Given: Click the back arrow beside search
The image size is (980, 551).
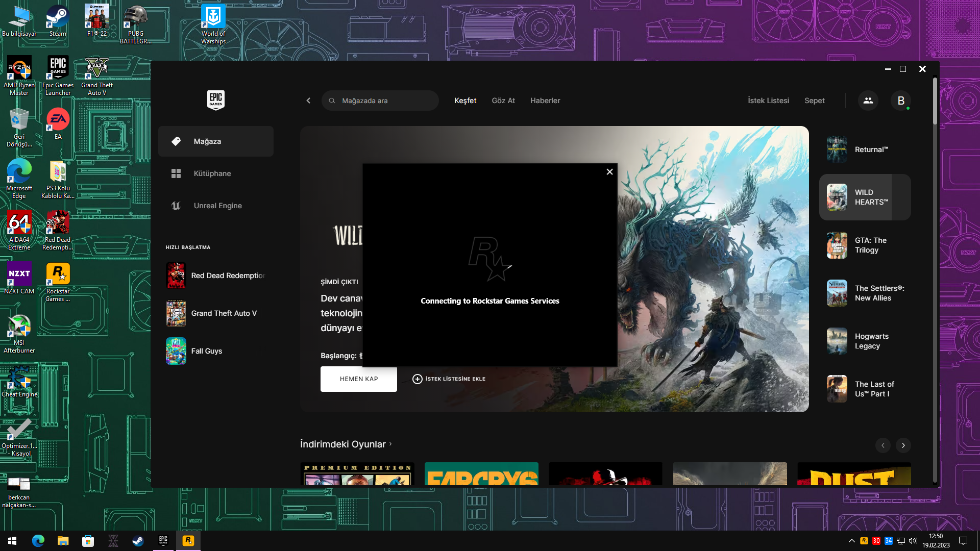Looking at the screenshot, I should click(x=308, y=101).
